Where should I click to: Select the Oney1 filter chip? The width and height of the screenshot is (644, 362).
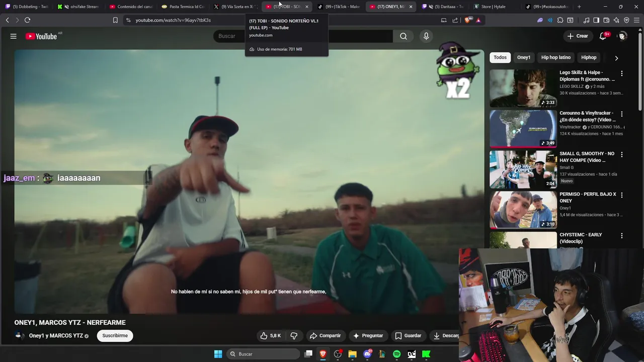click(x=524, y=57)
